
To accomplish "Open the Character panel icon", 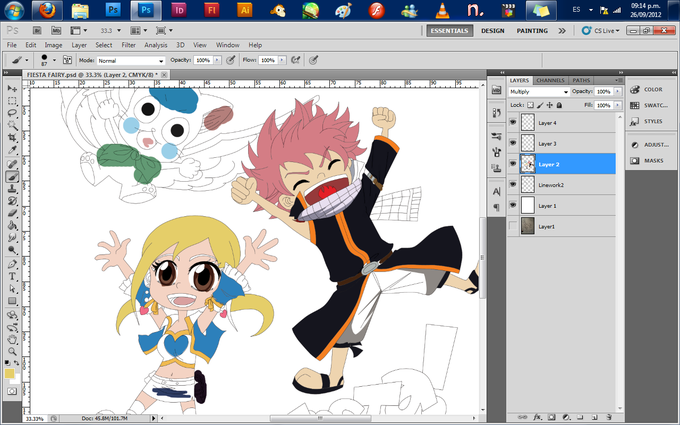I will pos(497,191).
